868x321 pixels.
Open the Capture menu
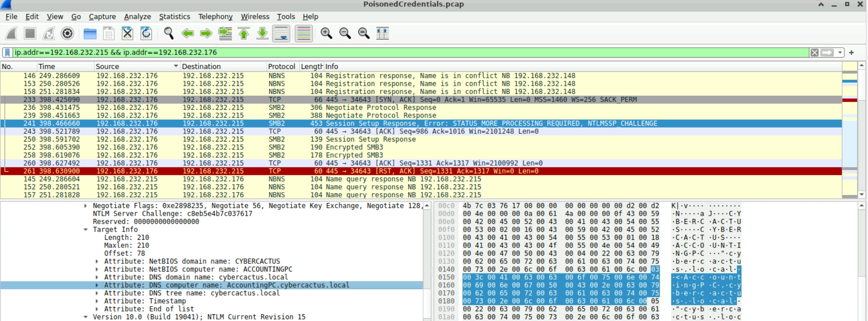click(x=102, y=16)
